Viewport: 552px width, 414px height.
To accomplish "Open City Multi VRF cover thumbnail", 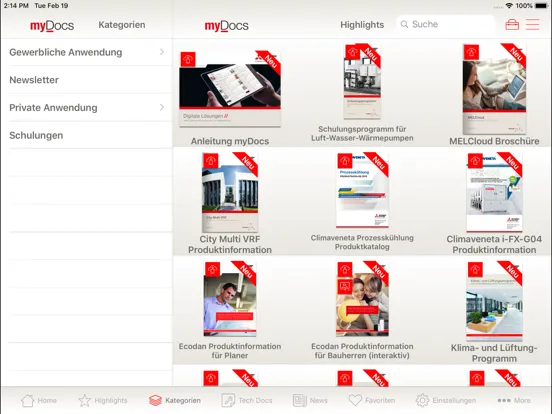I will pos(230,192).
